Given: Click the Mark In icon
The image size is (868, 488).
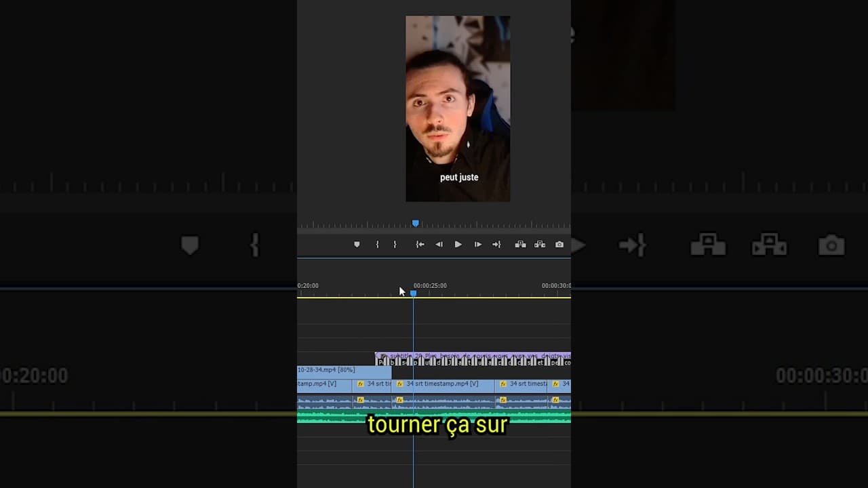Looking at the screenshot, I should 377,245.
